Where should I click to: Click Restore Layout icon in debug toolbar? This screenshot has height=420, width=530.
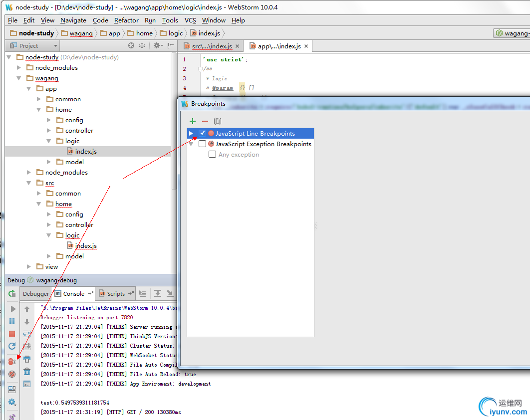pos(12,390)
